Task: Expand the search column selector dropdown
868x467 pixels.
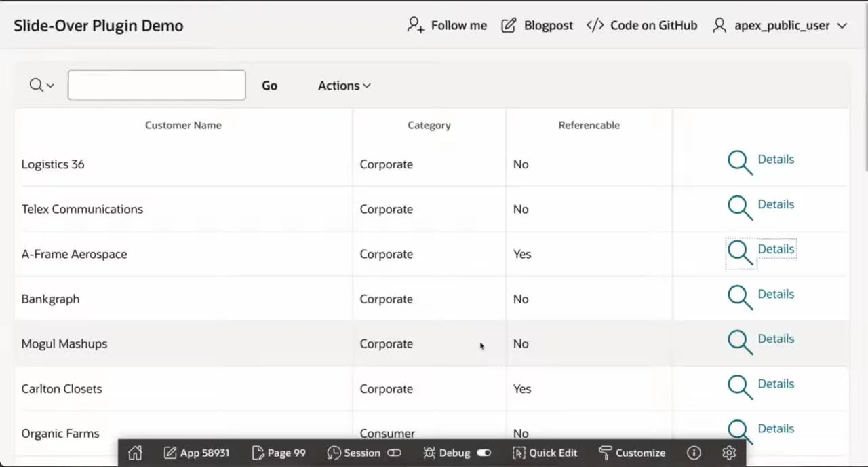Action: click(x=41, y=86)
